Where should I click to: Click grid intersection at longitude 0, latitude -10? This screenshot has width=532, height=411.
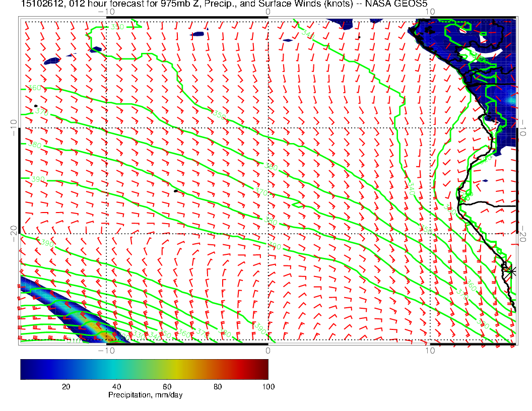pos(268,127)
